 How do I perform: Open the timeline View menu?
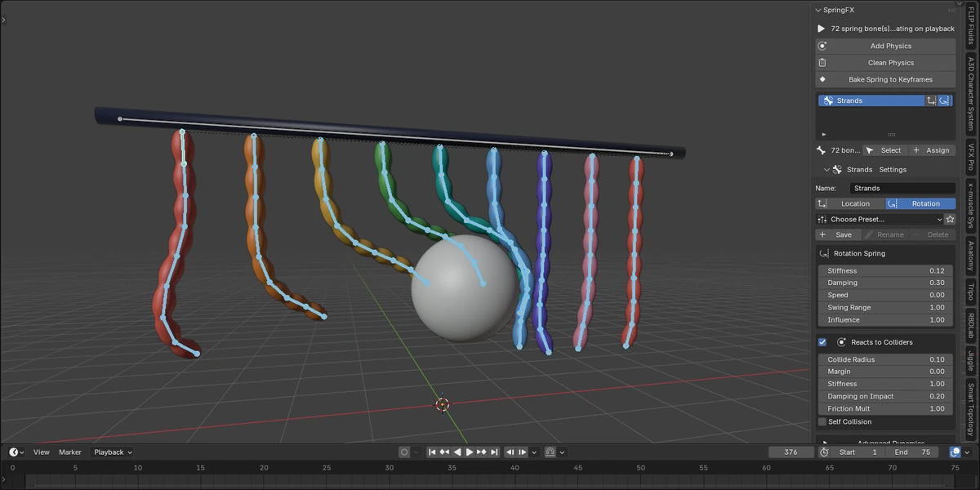click(x=42, y=452)
